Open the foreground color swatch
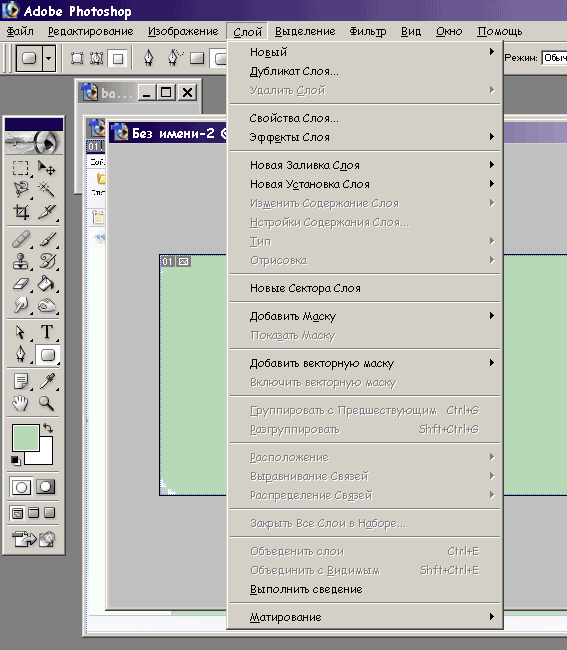The image size is (567, 650). pos(25,437)
